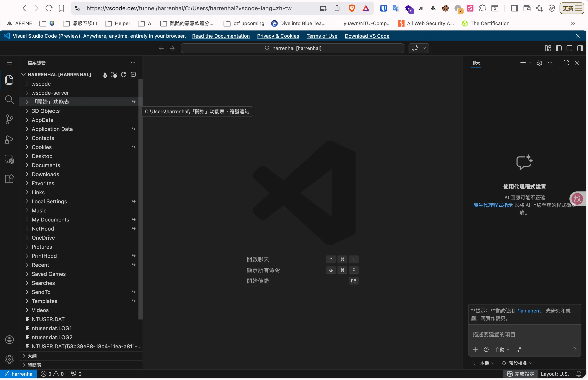
Task: Toggle the bottom panel visibility
Action: click(569, 48)
